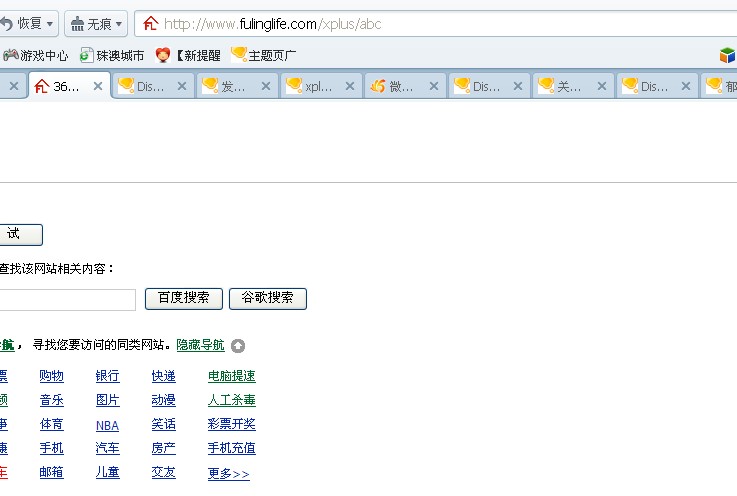The height and width of the screenshot is (496, 737).
Task: Open the 手机充值 link
Action: coord(232,448)
